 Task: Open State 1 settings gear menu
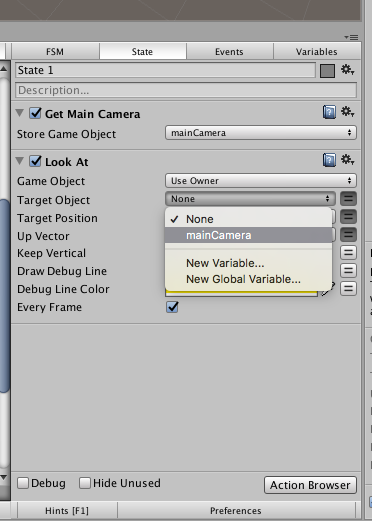coord(347,70)
